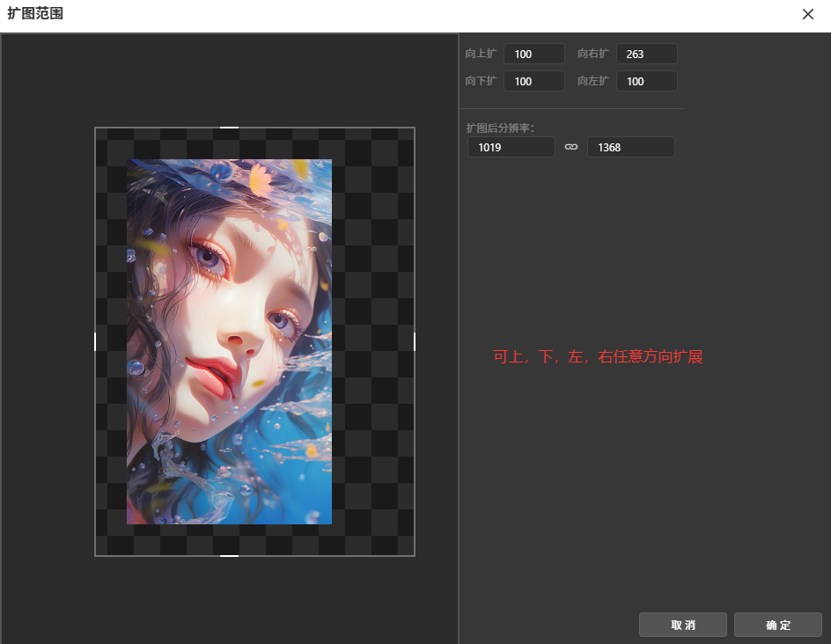Click the bottom edge expansion handle

(x=229, y=555)
